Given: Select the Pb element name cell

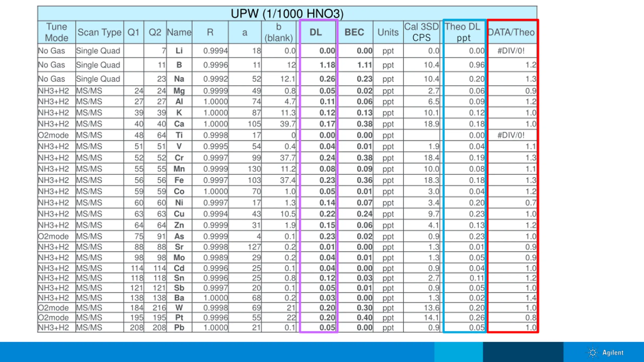Looking at the screenshot, I should tap(179, 327).
